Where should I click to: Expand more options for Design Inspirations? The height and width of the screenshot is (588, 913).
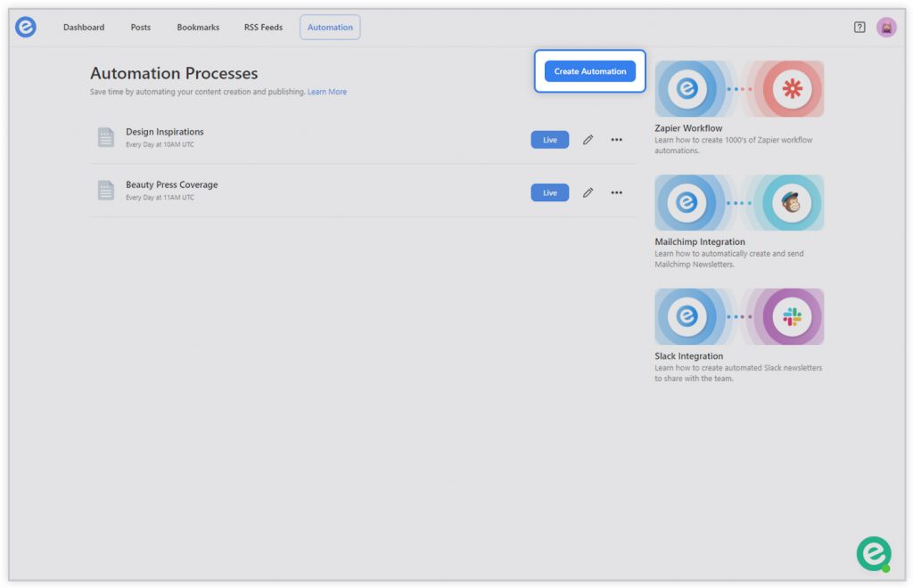point(616,140)
